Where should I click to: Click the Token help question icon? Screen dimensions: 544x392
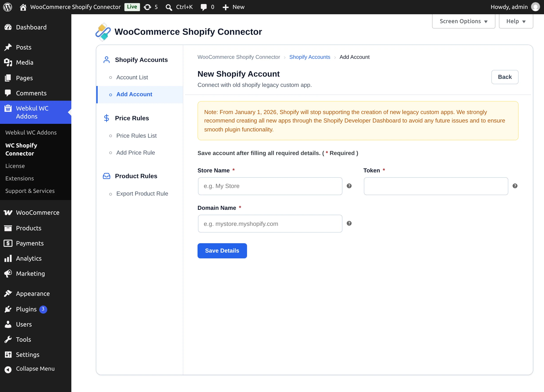515,186
